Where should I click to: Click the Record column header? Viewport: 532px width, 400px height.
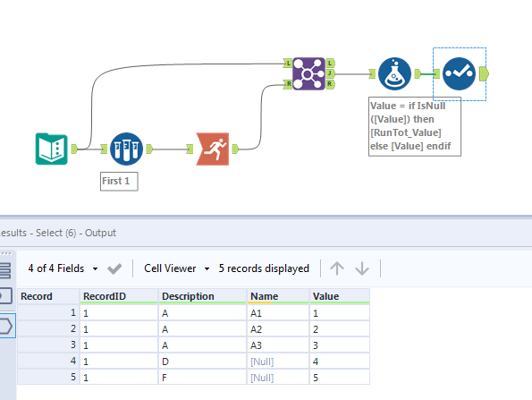(48, 296)
